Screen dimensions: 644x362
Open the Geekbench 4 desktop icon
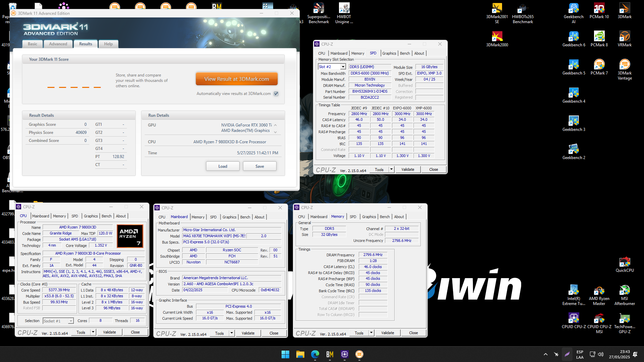(x=574, y=95)
